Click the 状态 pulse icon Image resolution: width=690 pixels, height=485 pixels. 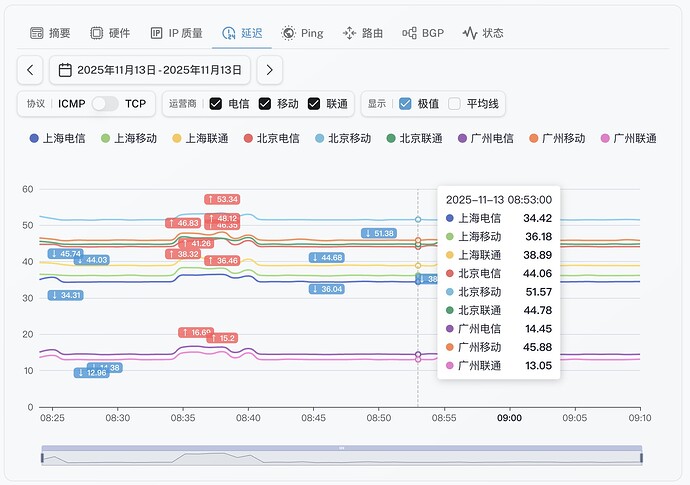pyautogui.click(x=470, y=33)
